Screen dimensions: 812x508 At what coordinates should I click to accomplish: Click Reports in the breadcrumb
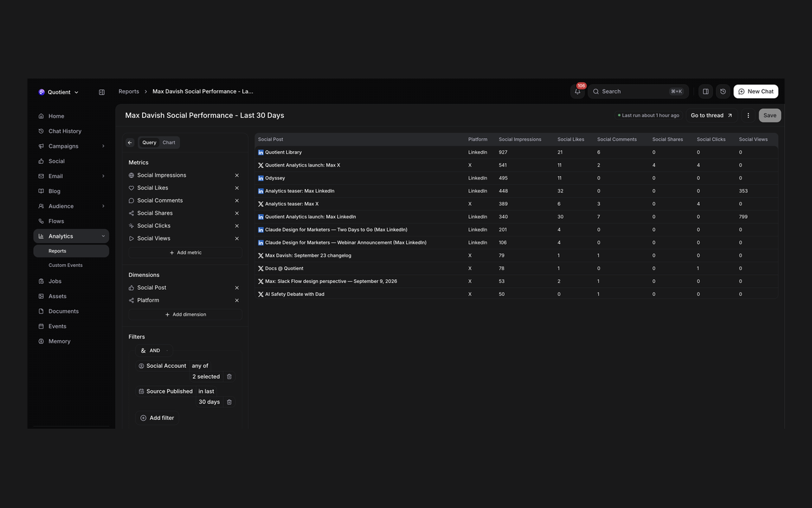pos(129,91)
